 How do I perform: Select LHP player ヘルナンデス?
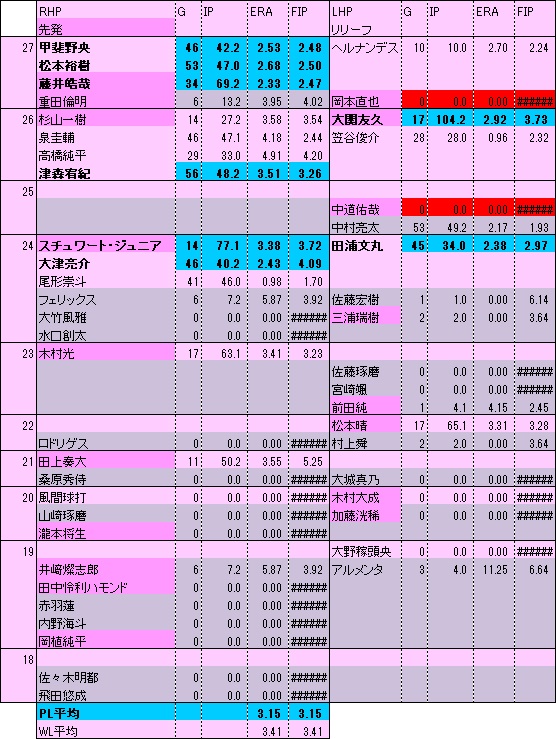[x=365, y=47]
